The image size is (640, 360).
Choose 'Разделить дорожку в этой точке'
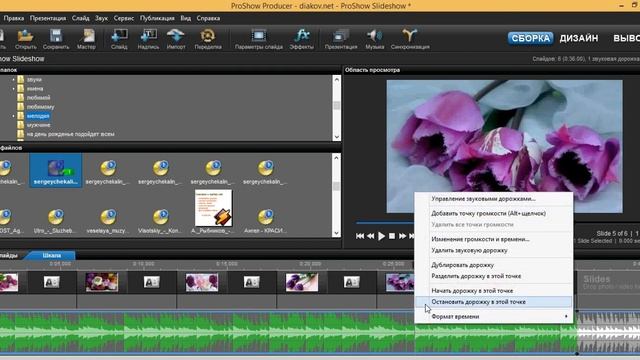pos(493,276)
